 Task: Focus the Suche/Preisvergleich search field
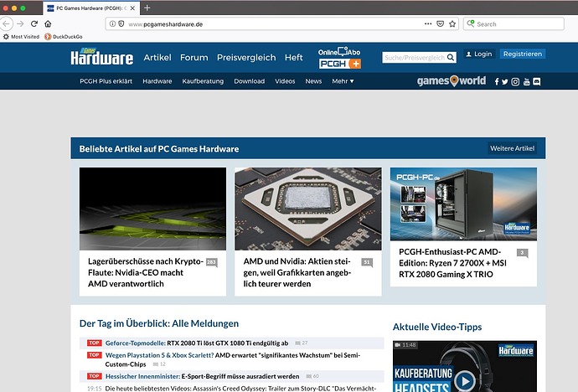[x=414, y=58]
